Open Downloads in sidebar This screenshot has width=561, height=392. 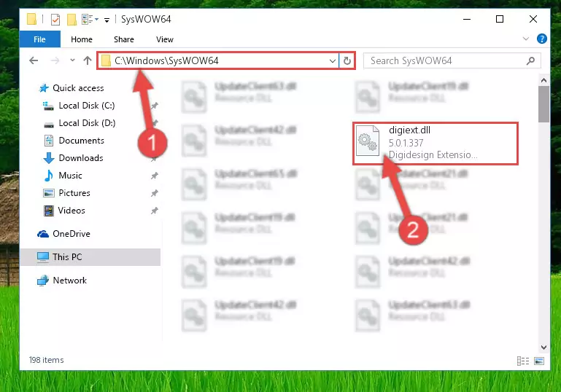[x=81, y=158]
